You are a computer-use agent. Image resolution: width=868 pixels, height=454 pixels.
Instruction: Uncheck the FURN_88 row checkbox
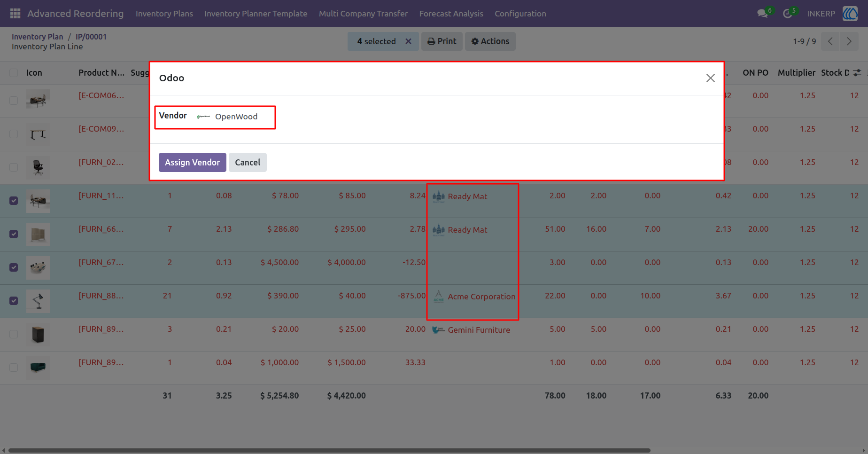click(x=14, y=301)
